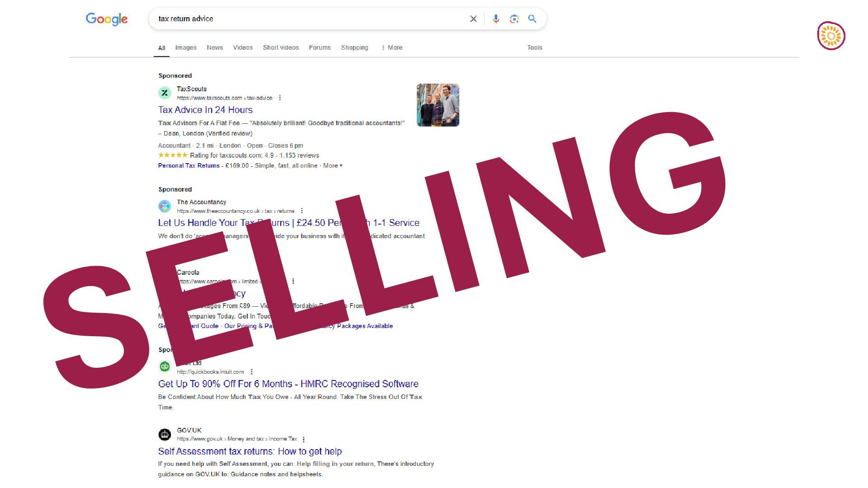Click the TaxScouts favicon icon

(x=165, y=93)
